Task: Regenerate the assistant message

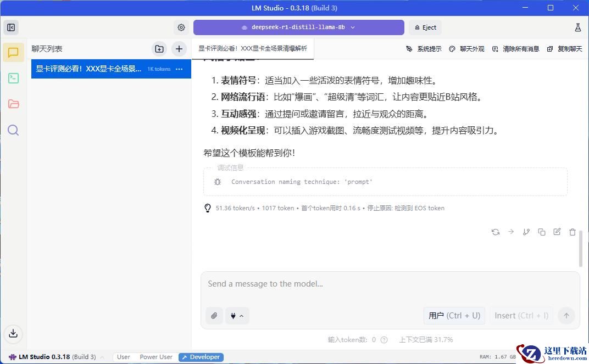Action: (496, 232)
